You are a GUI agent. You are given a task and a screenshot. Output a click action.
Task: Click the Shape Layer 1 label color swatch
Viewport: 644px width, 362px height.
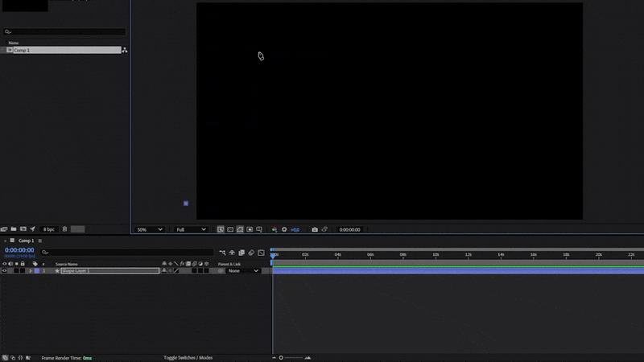(37, 271)
